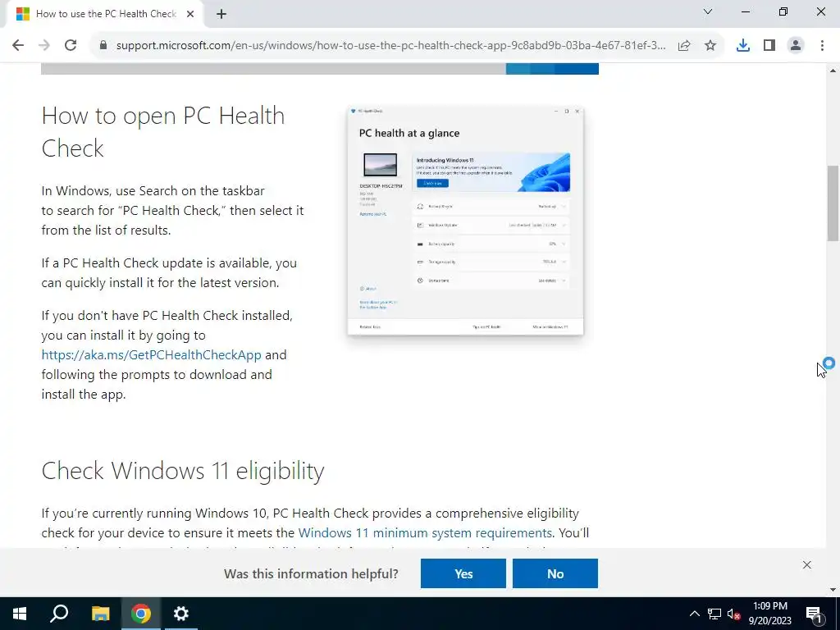Click the Was this information helpful? text

(x=311, y=573)
